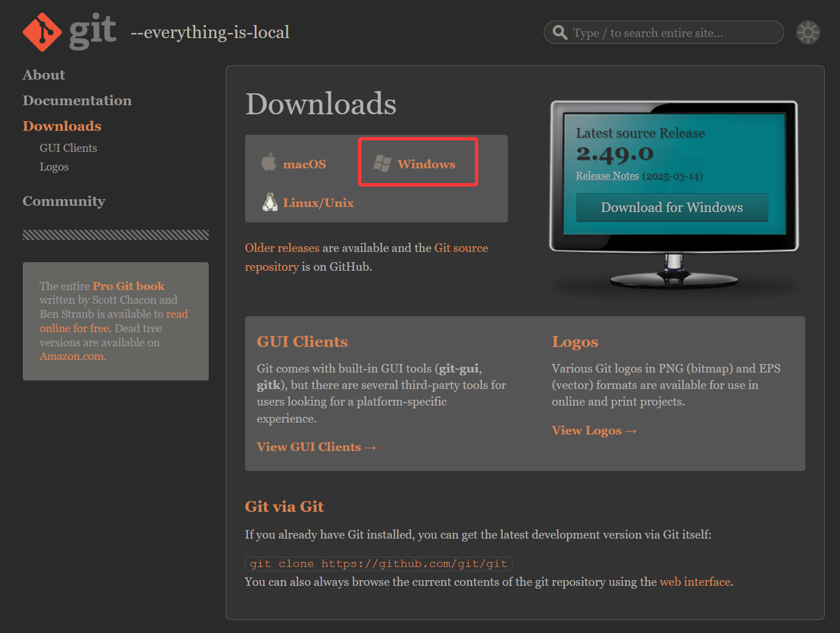The height and width of the screenshot is (633, 840).
Task: Open the Pro Git book link
Action: tap(129, 286)
